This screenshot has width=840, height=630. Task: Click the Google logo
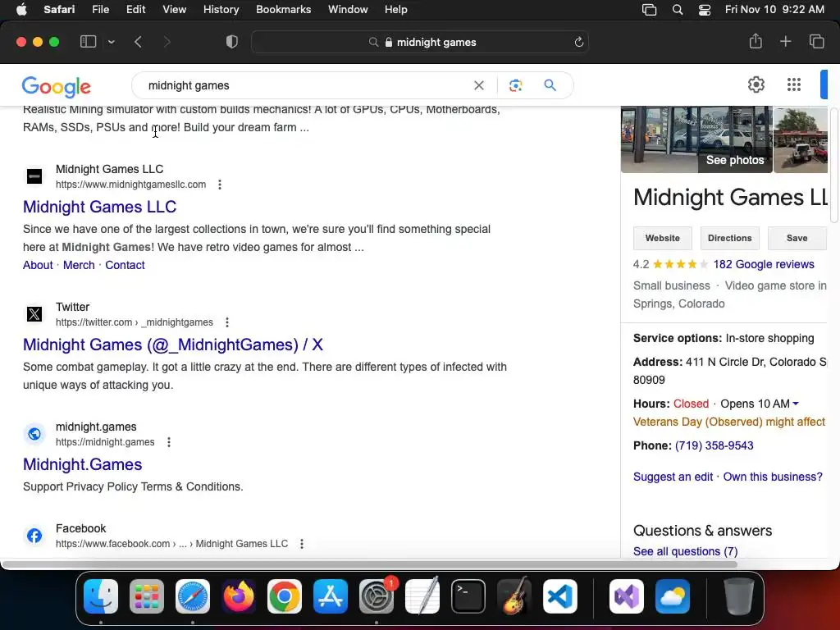tap(57, 86)
